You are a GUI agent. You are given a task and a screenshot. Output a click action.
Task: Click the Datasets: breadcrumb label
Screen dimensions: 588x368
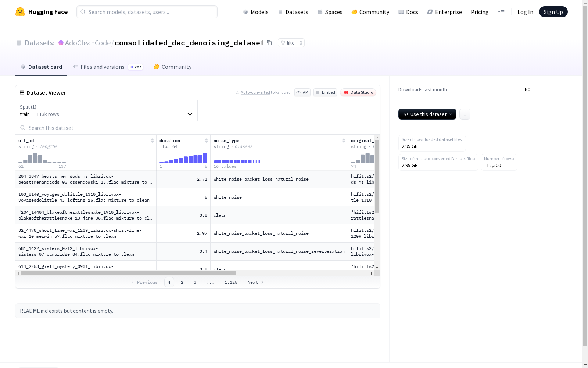[40, 43]
